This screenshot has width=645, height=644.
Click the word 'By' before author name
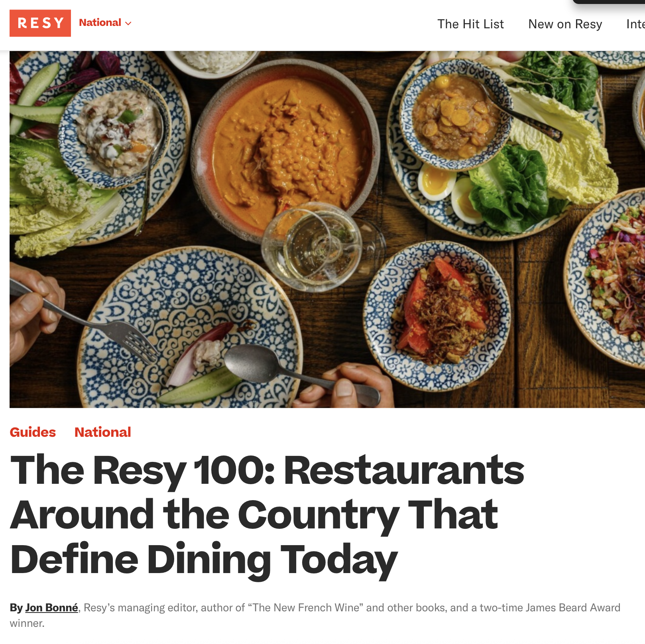pyautogui.click(x=16, y=607)
